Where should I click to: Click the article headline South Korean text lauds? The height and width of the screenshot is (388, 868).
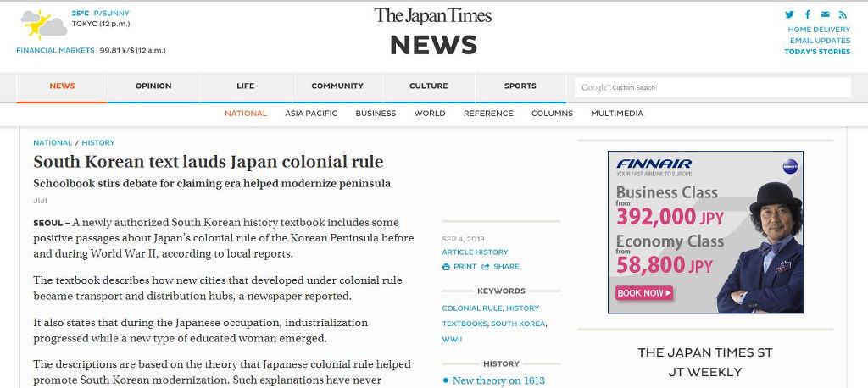[209, 162]
